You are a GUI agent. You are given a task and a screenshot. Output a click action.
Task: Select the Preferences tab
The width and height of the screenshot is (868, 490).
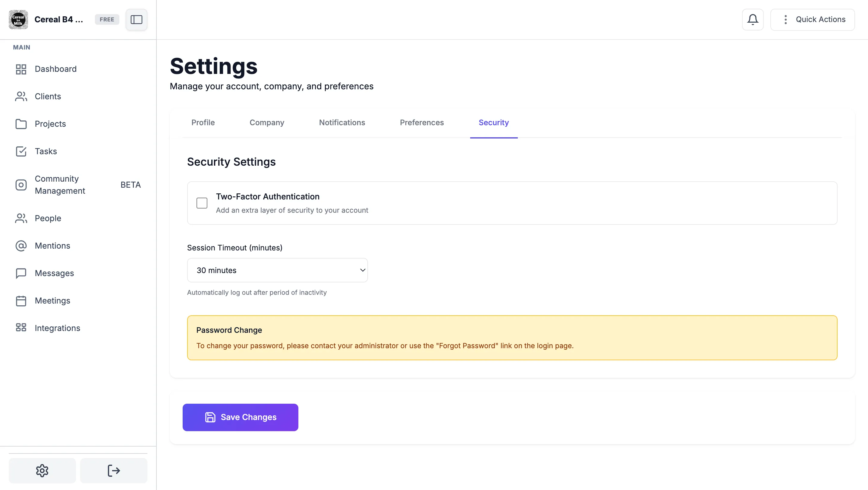[x=422, y=123]
